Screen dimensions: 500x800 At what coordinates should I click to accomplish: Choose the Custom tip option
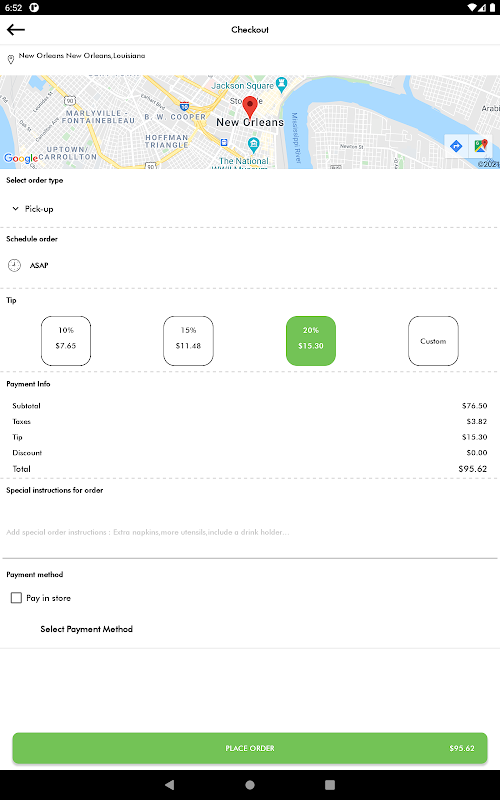pos(433,341)
